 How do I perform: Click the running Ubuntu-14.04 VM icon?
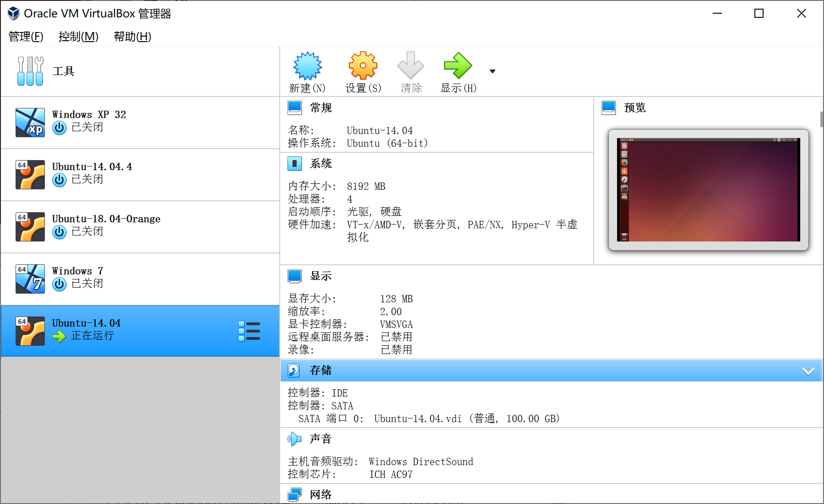30,331
